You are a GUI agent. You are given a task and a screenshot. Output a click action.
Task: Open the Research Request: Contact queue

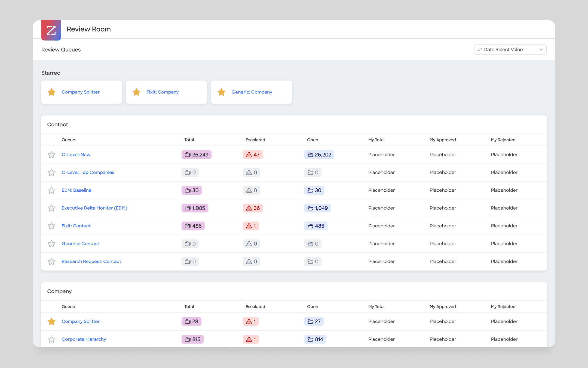(x=91, y=261)
